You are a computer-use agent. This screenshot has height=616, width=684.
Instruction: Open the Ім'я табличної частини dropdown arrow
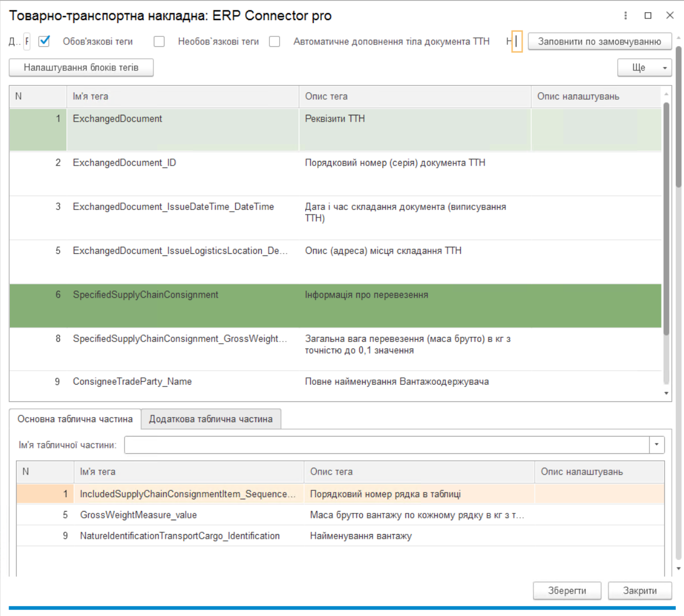[x=656, y=445]
